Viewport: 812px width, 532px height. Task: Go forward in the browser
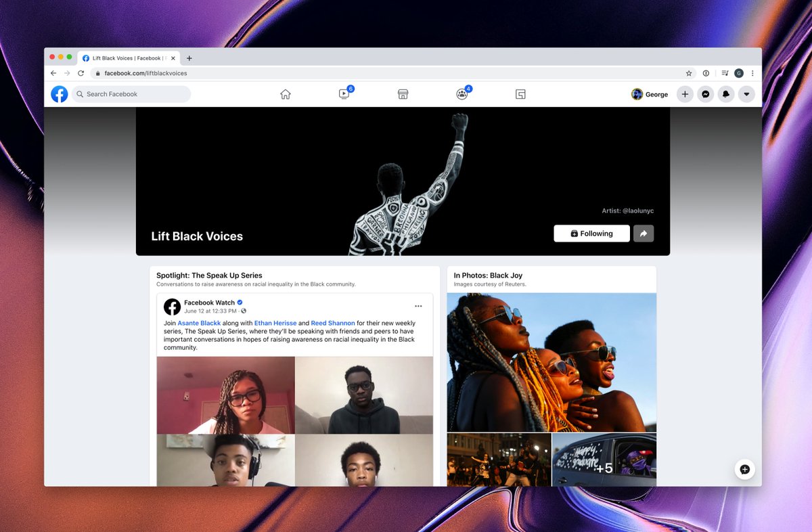tap(67, 73)
